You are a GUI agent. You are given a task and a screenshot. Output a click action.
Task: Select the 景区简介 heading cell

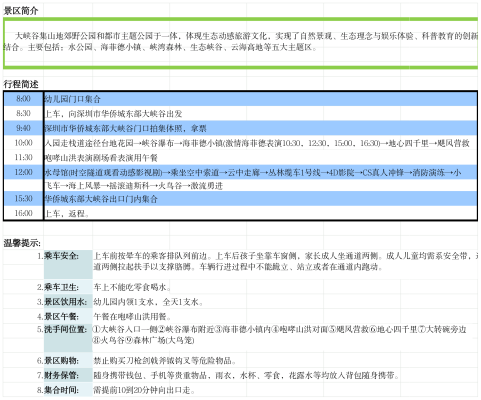point(21,11)
